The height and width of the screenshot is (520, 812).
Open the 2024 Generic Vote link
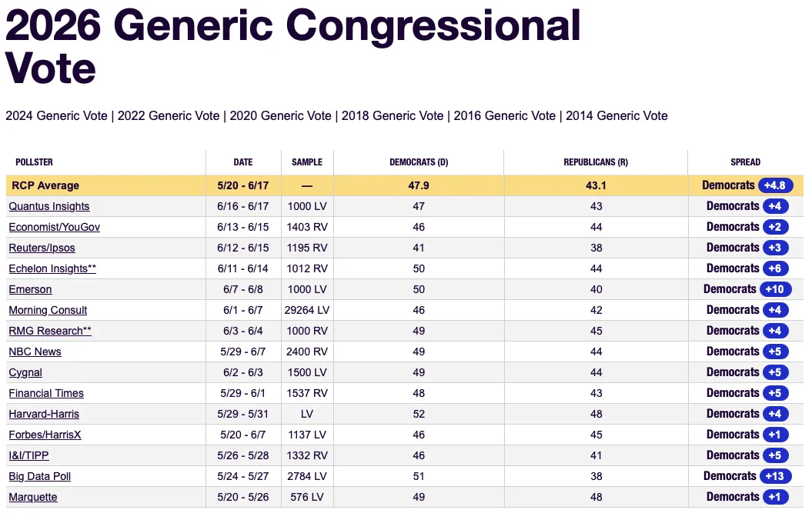tap(56, 116)
